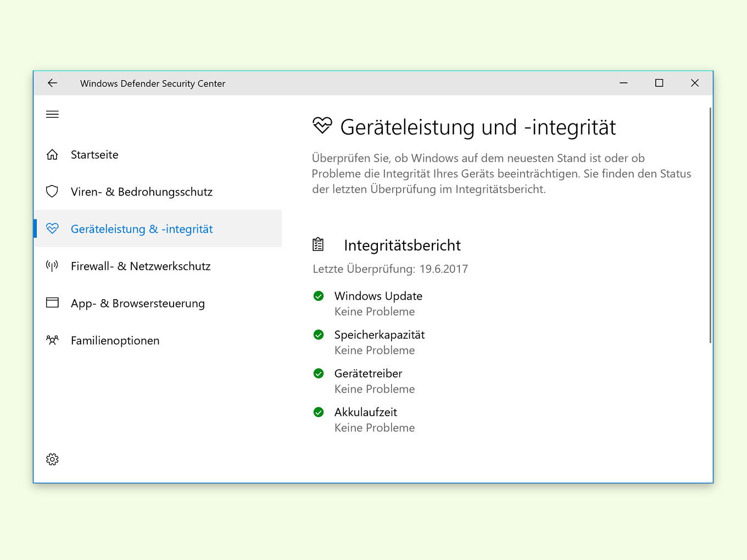This screenshot has width=747, height=560.
Task: Click green checkmark next to Windows Update
Action: (318, 296)
